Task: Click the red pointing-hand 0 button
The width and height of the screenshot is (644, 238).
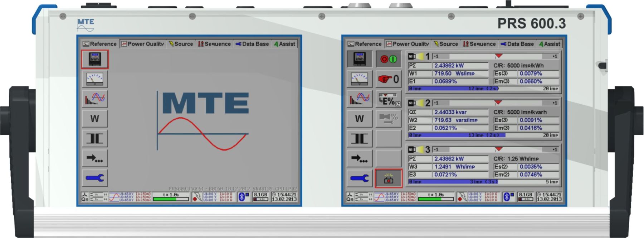Action: coord(389,79)
